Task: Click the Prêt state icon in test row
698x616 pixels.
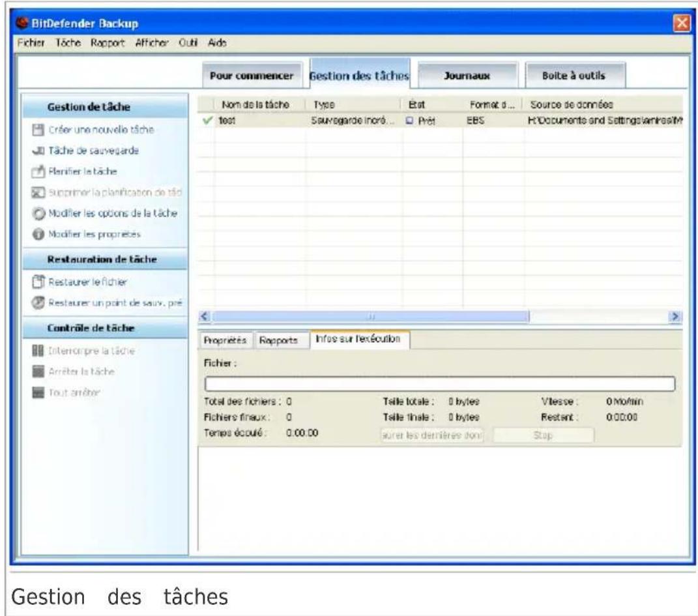Action: [x=409, y=121]
